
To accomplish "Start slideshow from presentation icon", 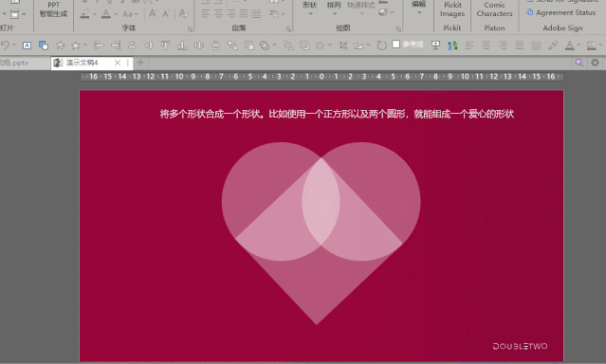I will [435, 45].
